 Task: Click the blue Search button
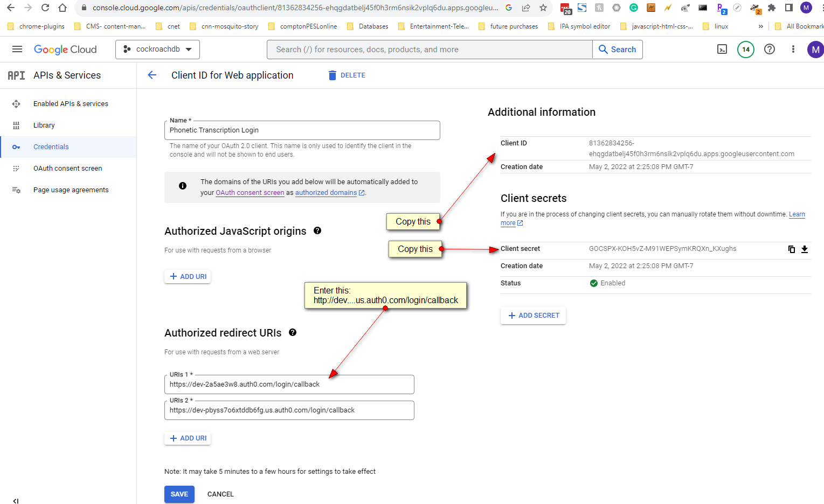tap(618, 50)
